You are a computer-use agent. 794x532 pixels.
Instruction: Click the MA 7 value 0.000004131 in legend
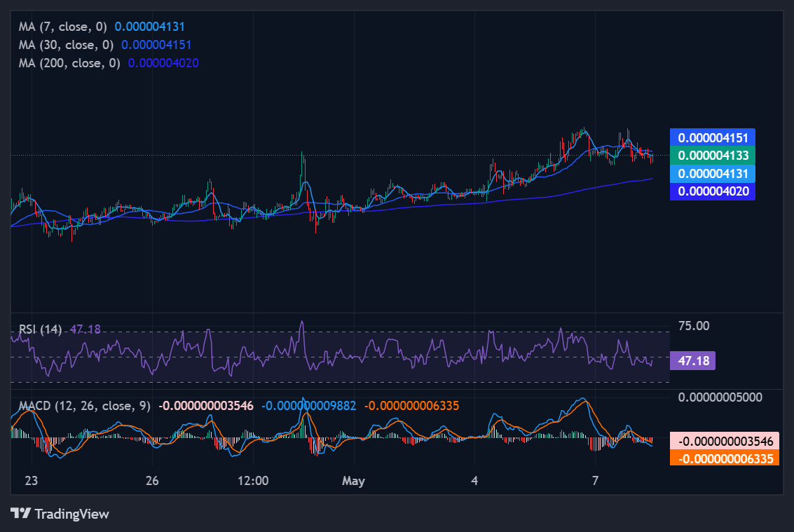150,27
